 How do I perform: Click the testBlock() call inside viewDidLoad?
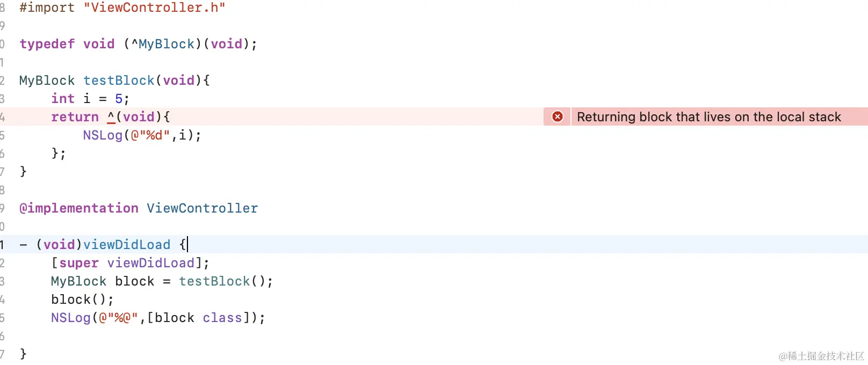214,281
